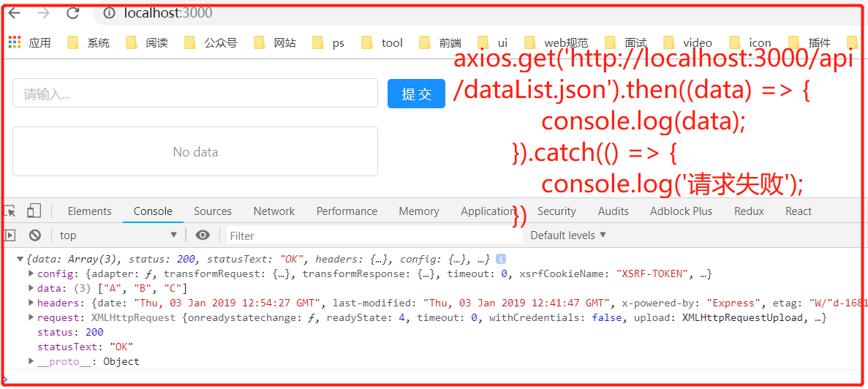Open the 公众号 bookmark folder
The width and height of the screenshot is (868, 389).
[x=211, y=42]
